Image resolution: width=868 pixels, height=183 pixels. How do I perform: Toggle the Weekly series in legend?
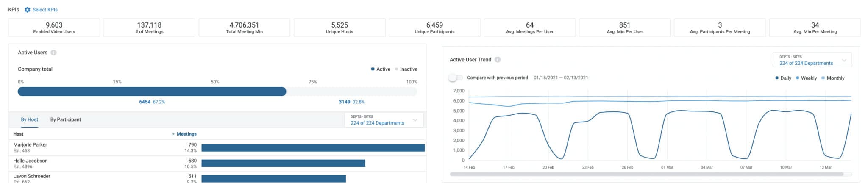(806, 78)
